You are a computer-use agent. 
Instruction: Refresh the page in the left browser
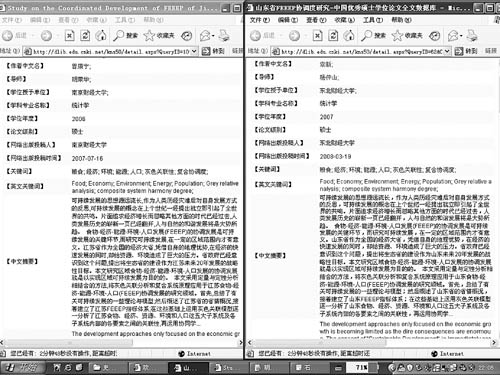pos(85,35)
